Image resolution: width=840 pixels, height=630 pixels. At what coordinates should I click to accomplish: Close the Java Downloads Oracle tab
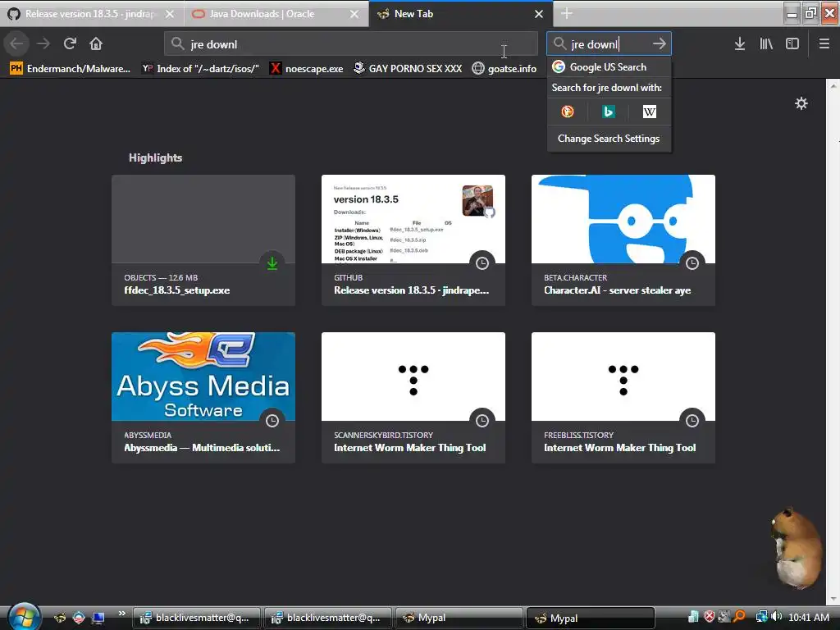pos(354,14)
